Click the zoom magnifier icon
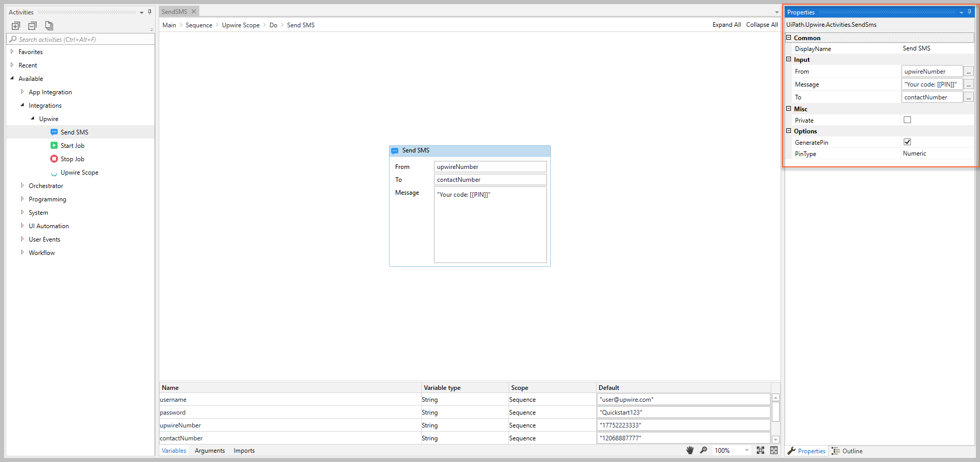 703,450
